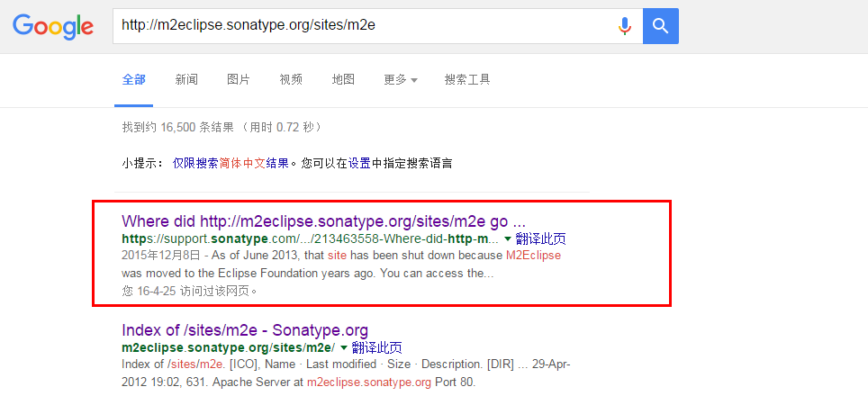Screen dimensions: 868x414
Task: Open the 设置 settings link
Action: pos(359,164)
